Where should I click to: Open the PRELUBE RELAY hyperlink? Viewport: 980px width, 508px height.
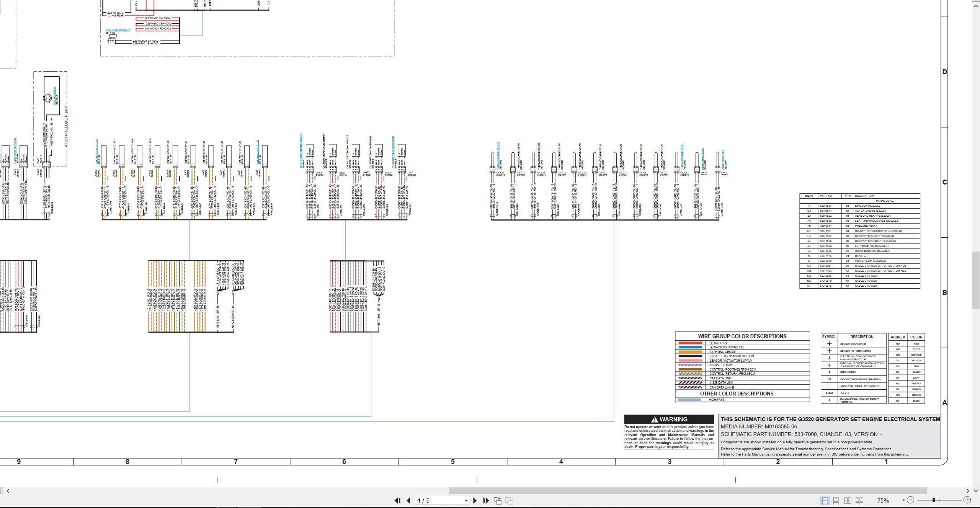pos(55,96)
